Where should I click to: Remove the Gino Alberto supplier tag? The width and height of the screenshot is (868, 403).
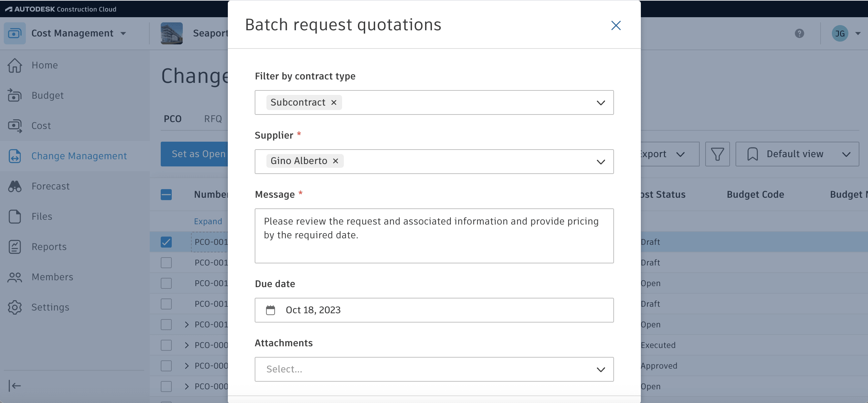335,161
